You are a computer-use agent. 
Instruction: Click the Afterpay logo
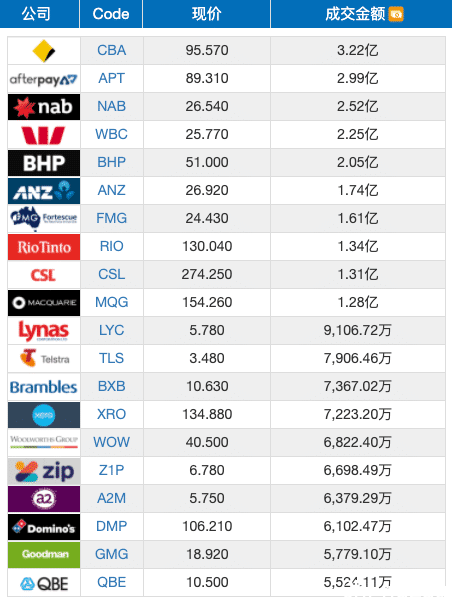(x=44, y=79)
